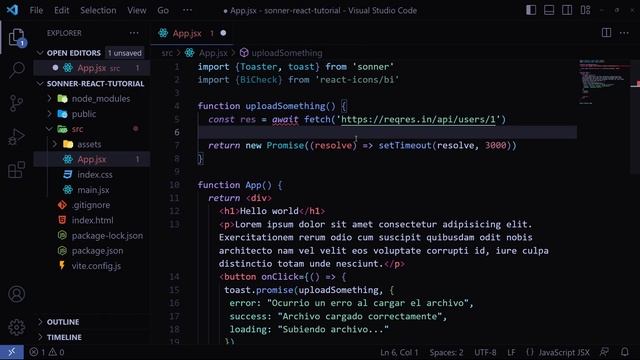Image resolution: width=640 pixels, height=360 pixels.
Task: Click the remote window status bar icon
Action: pos(12,352)
